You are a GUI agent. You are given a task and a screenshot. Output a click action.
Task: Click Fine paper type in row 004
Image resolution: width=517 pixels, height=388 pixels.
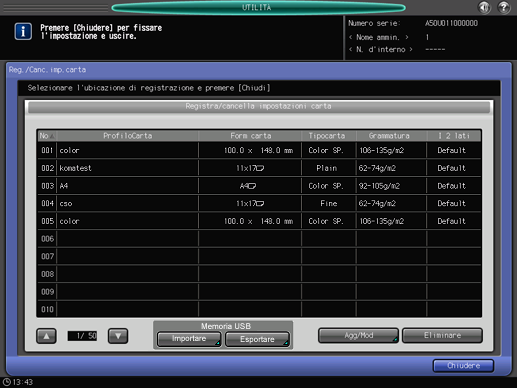(x=329, y=203)
